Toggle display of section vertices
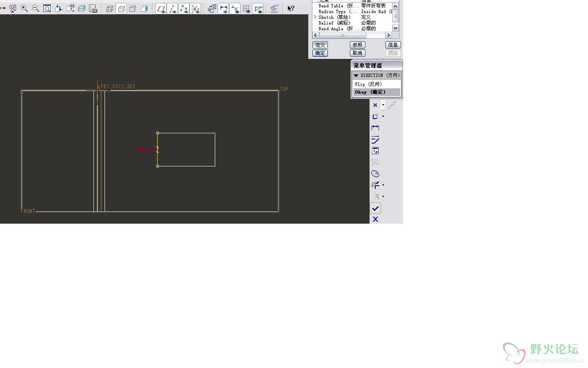 258,9
